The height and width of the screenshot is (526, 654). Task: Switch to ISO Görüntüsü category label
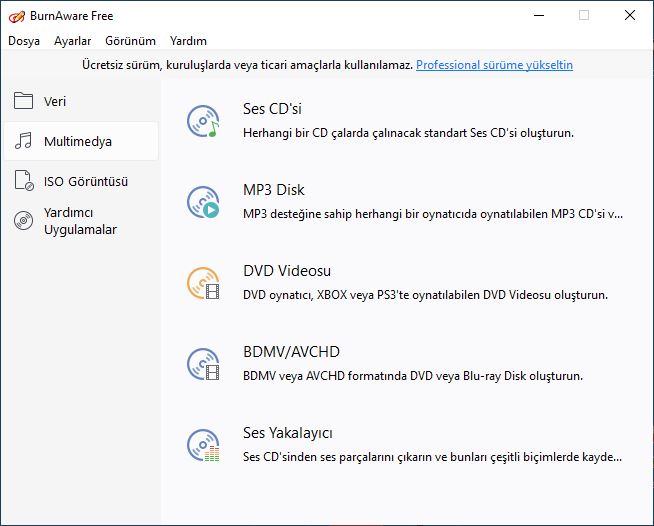(86, 181)
